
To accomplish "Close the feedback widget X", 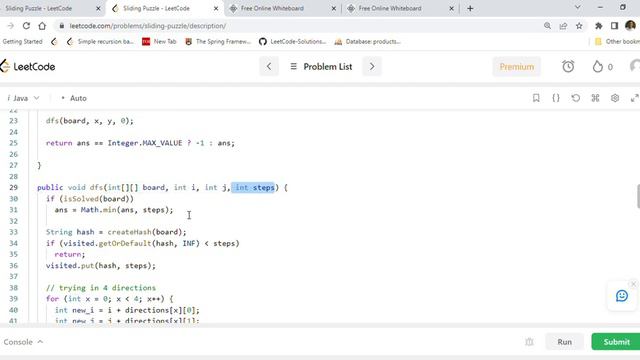I will (633, 284).
